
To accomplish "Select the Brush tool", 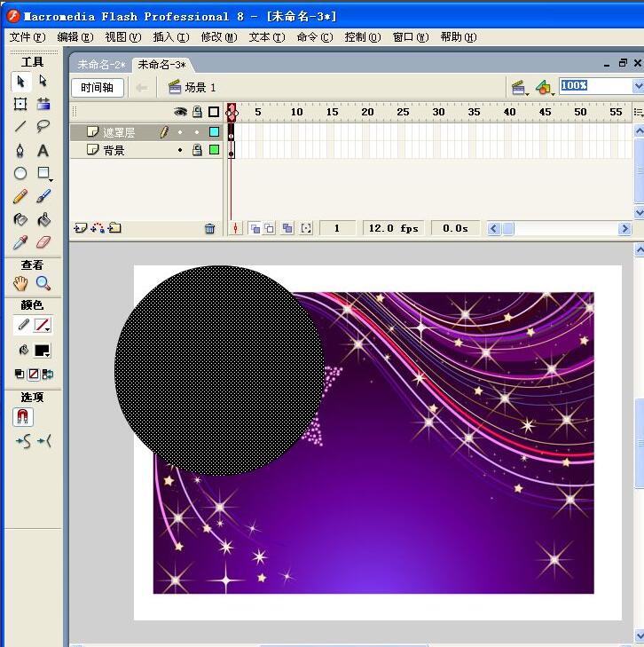I will (43, 196).
